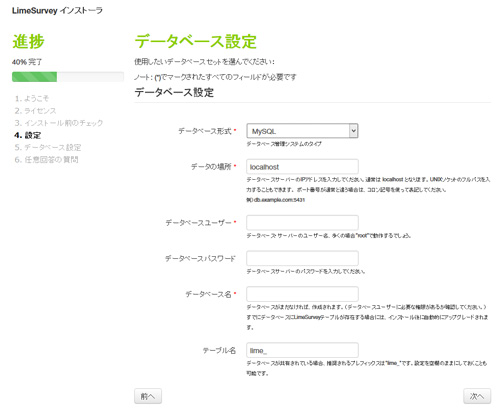Image resolution: width=500 pixels, height=408 pixels.
Task: Click the データの場所 field label
Action: [211, 166]
